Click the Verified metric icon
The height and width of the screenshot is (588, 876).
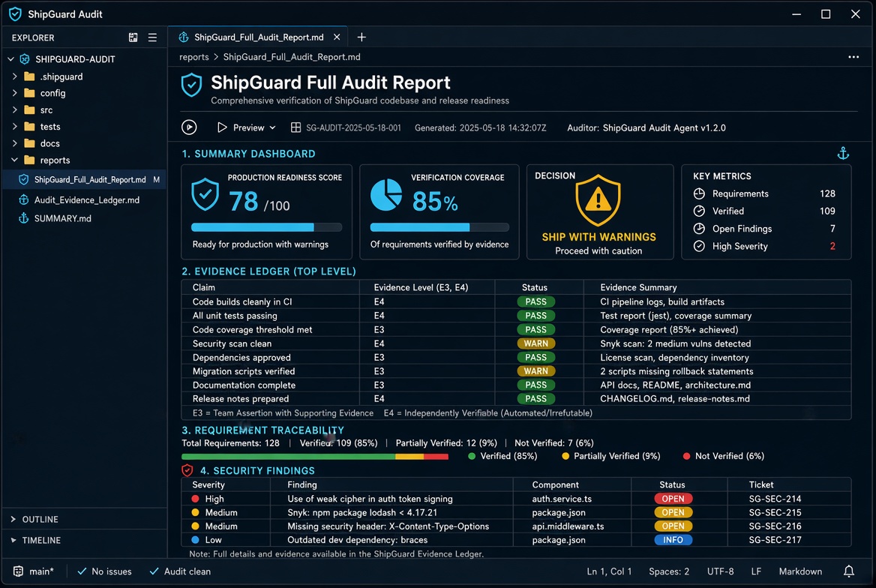(699, 211)
